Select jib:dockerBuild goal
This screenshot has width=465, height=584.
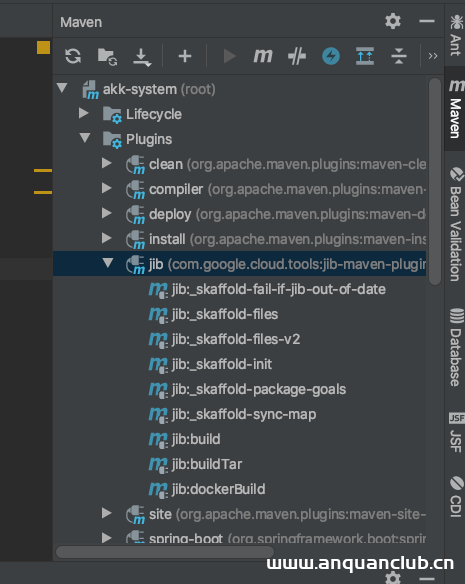[x=240, y=489]
